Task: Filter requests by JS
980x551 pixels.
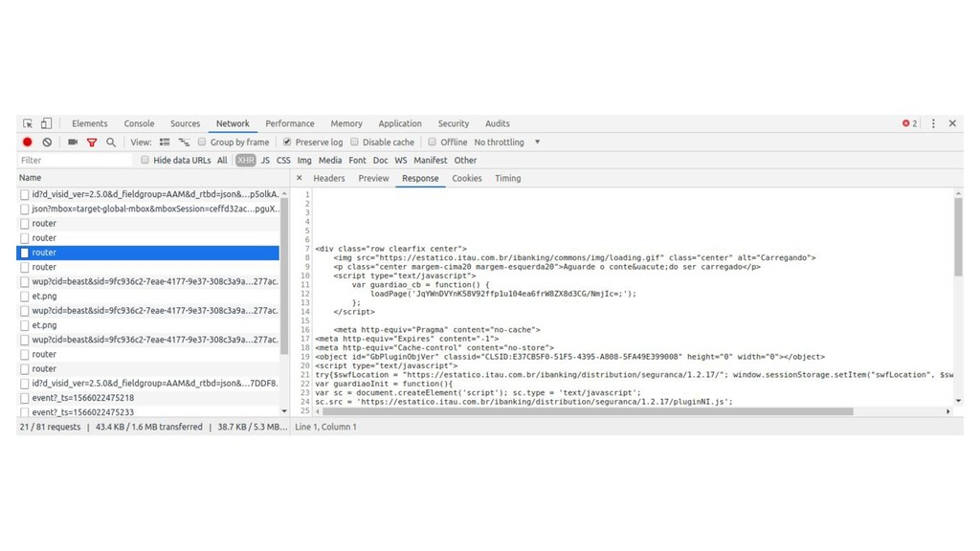Action: point(265,161)
